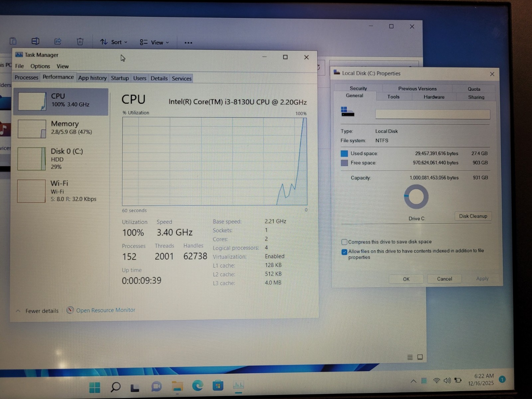Open the Quota tab in Properties

[474, 89]
